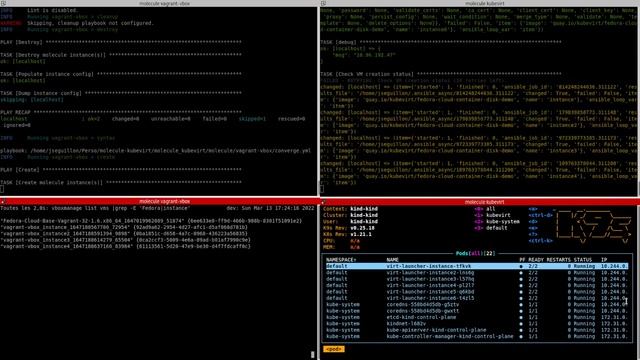Click the Cluster value kind-kind
The width and height of the screenshot is (640, 360).
[364, 215]
